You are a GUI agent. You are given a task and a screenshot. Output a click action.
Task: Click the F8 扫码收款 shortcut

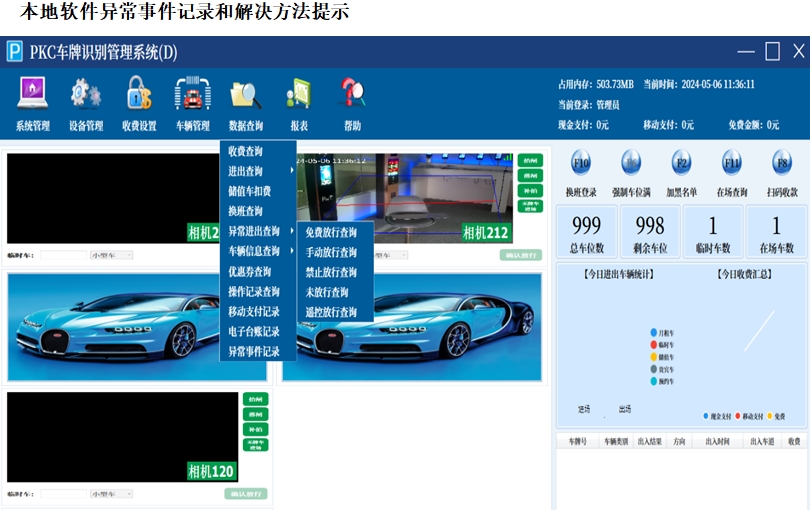tap(782, 163)
